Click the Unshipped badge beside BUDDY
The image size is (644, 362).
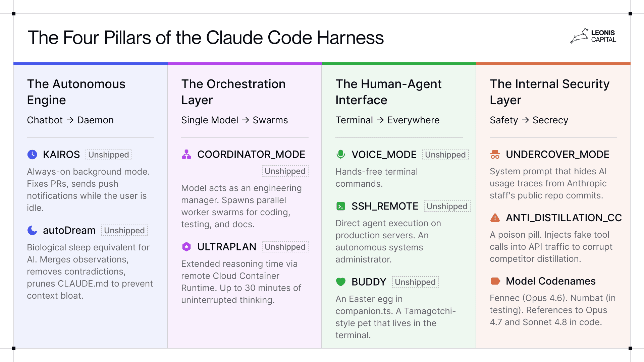415,282
